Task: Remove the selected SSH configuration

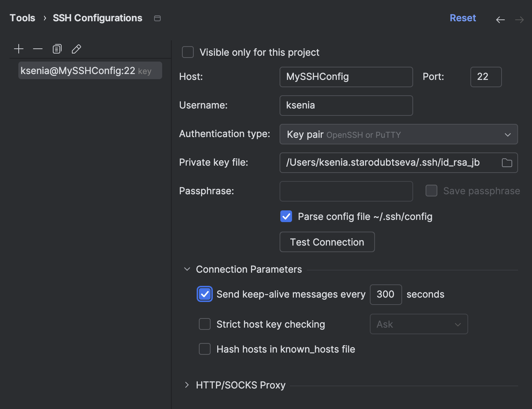Action: click(38, 48)
